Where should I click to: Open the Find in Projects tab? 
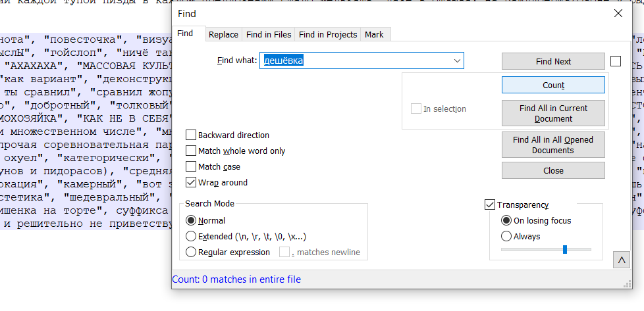[x=328, y=35]
